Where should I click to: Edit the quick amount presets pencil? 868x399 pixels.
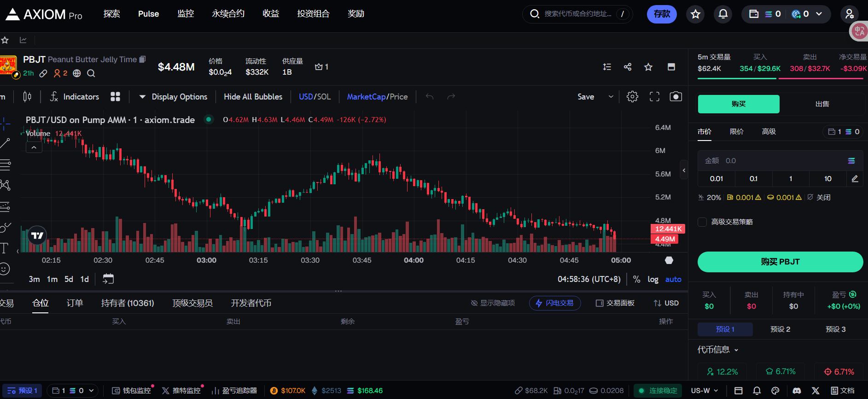point(855,179)
